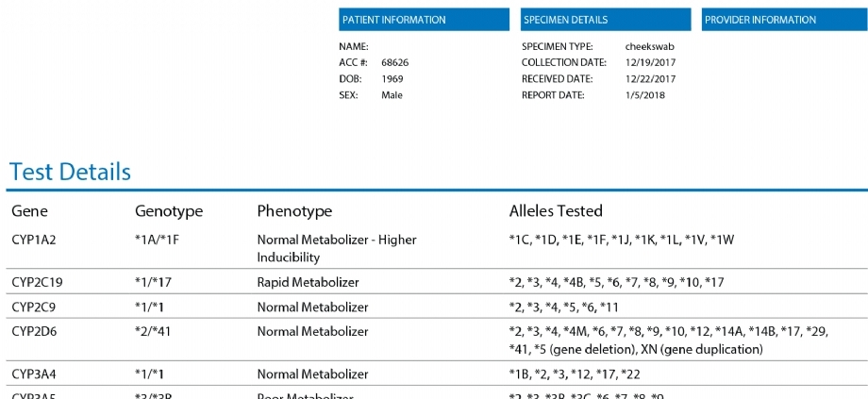Click the Genotype column header
The image size is (868, 399).
click(x=169, y=211)
